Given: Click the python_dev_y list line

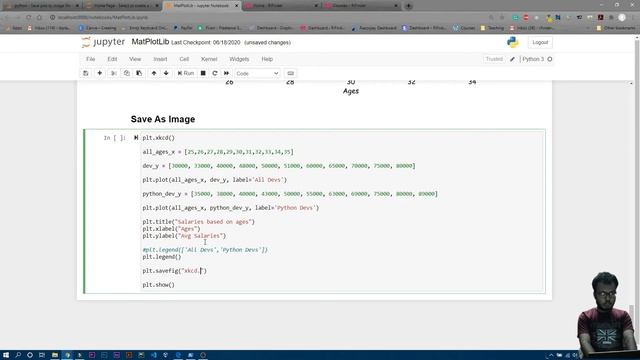Looking at the screenshot, I should click(x=290, y=194).
